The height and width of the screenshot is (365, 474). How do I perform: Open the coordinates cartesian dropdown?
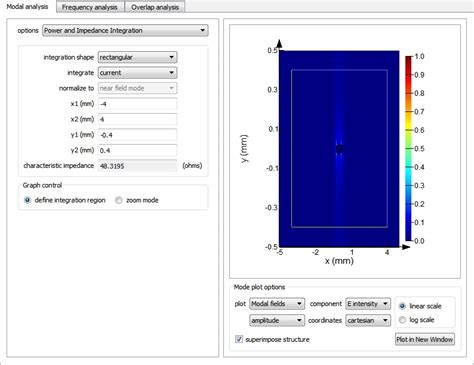point(368,320)
